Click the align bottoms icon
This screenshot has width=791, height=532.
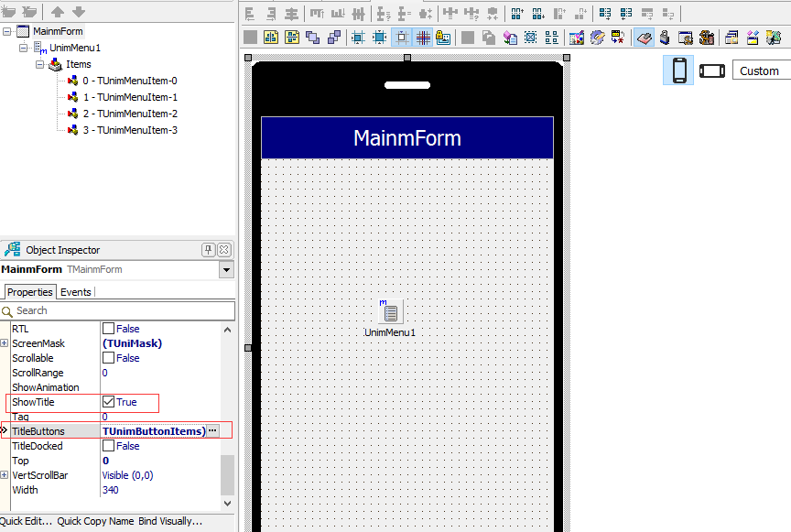coord(338,14)
